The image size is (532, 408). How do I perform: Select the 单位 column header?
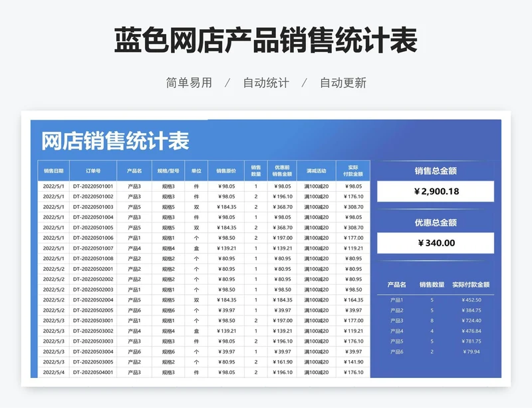(x=196, y=171)
